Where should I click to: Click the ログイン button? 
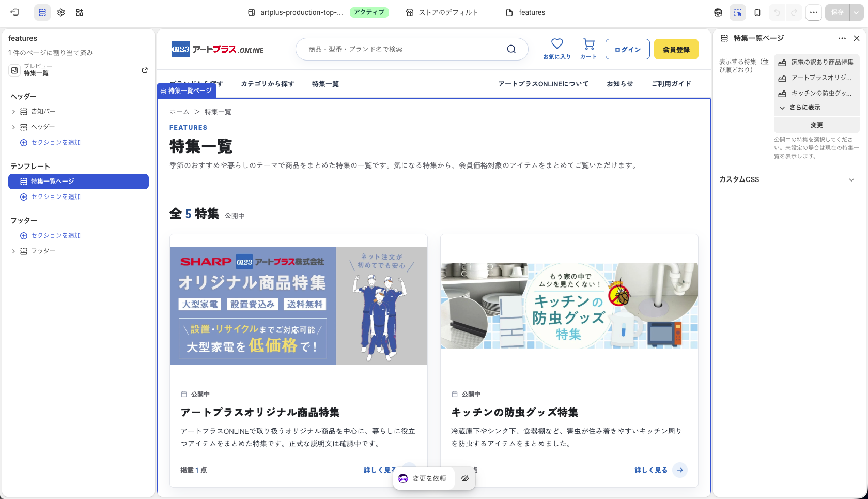(627, 49)
